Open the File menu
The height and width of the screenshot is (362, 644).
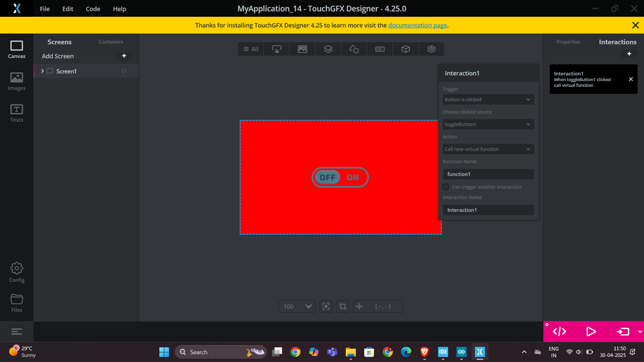(x=44, y=8)
